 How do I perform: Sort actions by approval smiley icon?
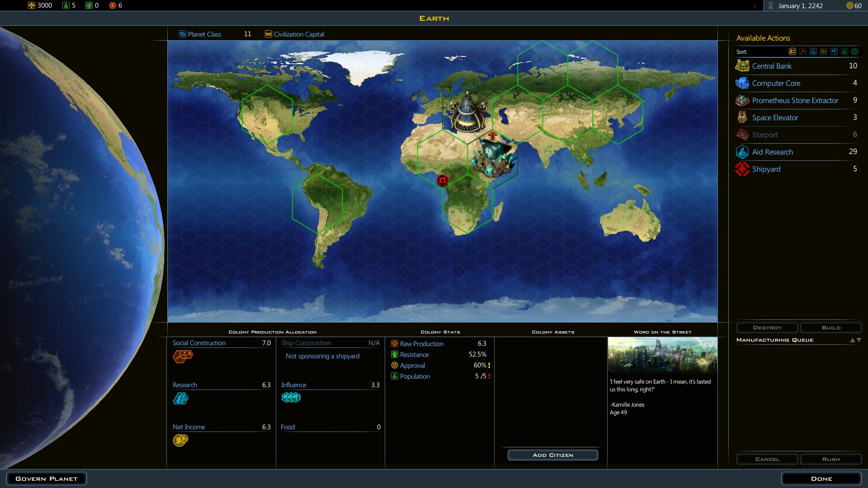(x=855, y=52)
